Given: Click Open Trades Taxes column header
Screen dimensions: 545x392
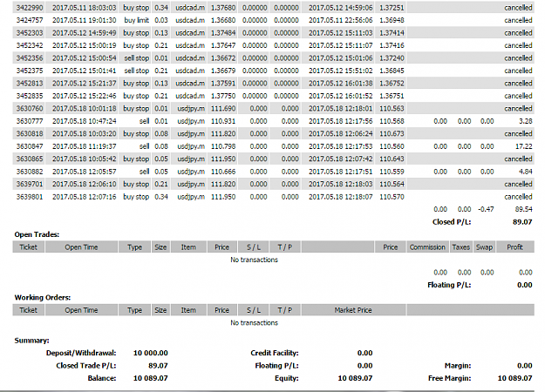Looking at the screenshot, I should 461,247.
